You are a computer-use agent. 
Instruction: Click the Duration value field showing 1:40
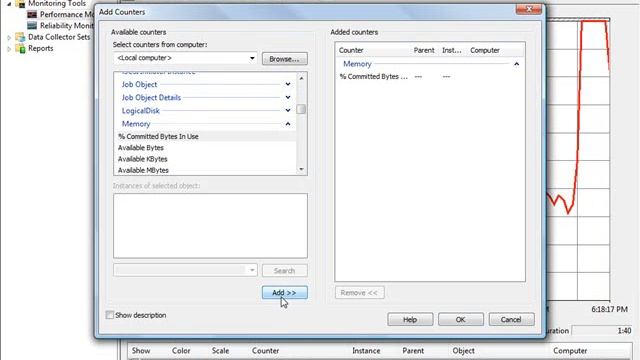point(602,331)
